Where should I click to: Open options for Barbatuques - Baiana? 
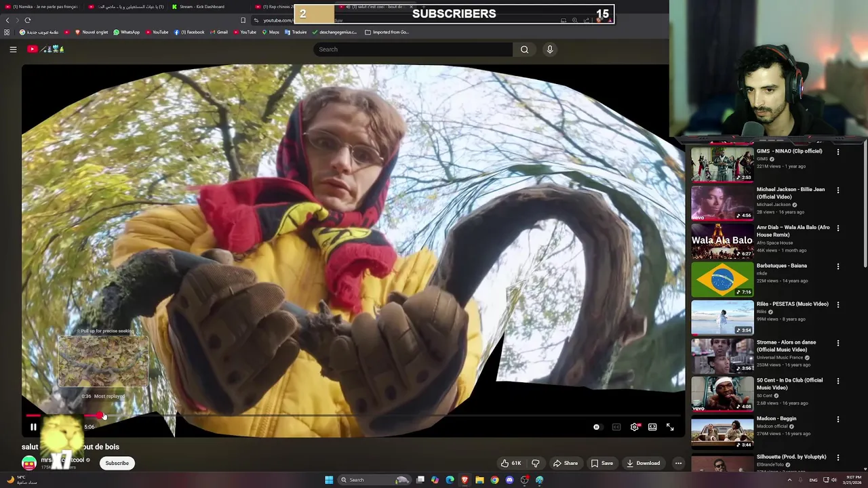[x=838, y=266]
